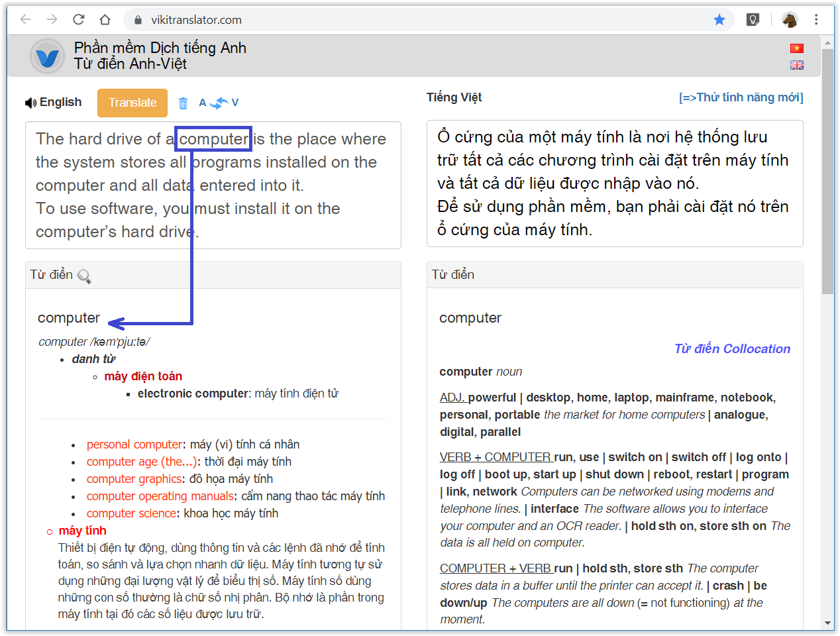Bookmark the page with the star icon
The width and height of the screenshot is (840, 636).
(719, 20)
